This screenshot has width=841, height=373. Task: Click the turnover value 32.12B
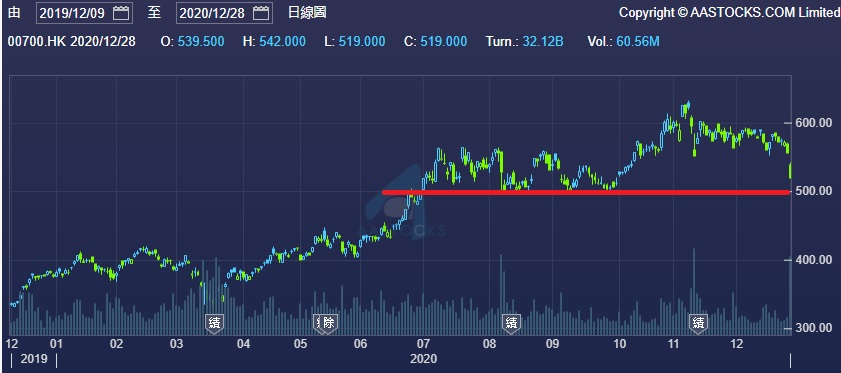tap(543, 41)
